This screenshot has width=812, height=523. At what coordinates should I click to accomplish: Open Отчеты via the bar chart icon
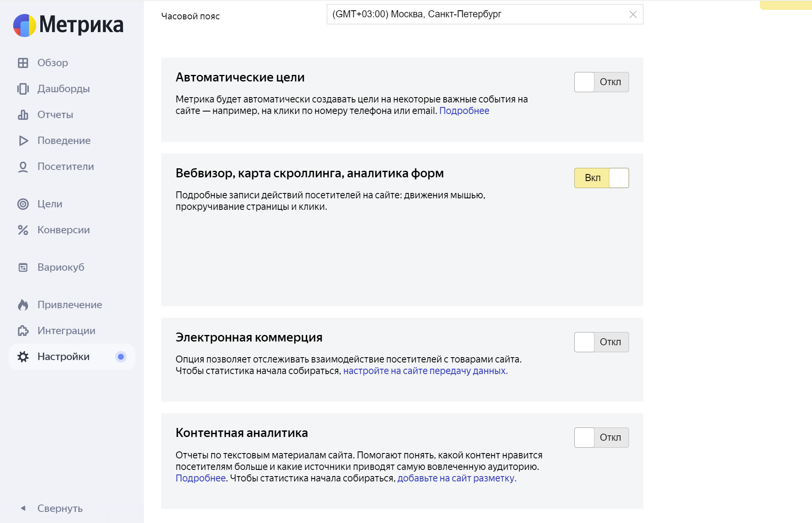tap(23, 115)
